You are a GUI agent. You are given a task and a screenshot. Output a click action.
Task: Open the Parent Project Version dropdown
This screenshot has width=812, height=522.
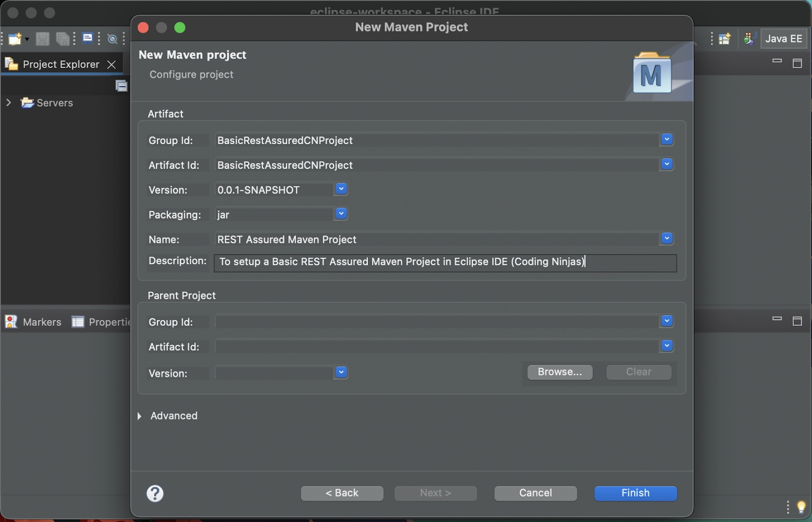pos(341,372)
